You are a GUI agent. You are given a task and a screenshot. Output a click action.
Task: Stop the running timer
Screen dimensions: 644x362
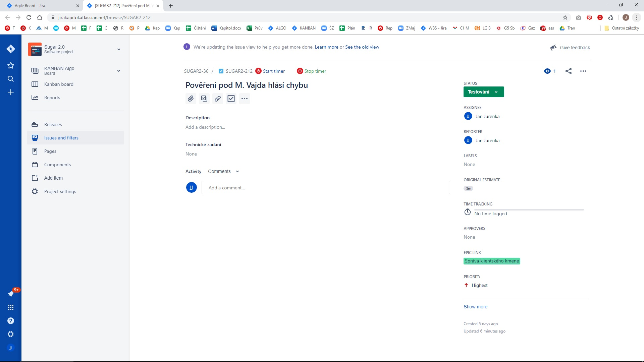coord(311,71)
